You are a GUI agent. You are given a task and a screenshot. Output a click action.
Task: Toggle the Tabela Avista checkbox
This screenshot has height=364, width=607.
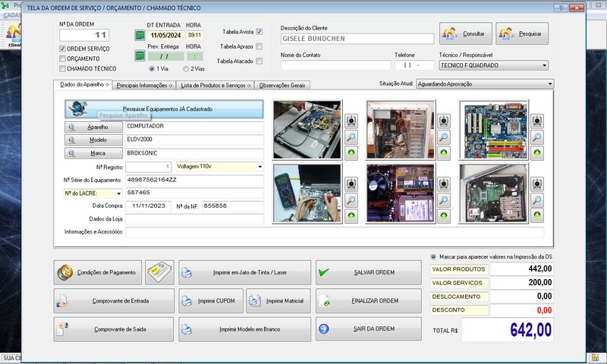click(x=259, y=32)
